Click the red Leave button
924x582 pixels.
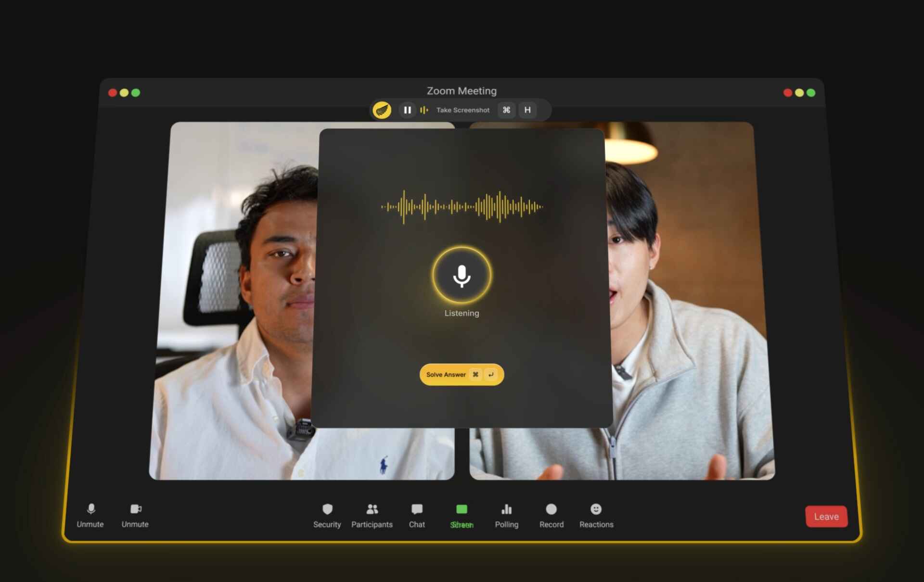point(826,517)
